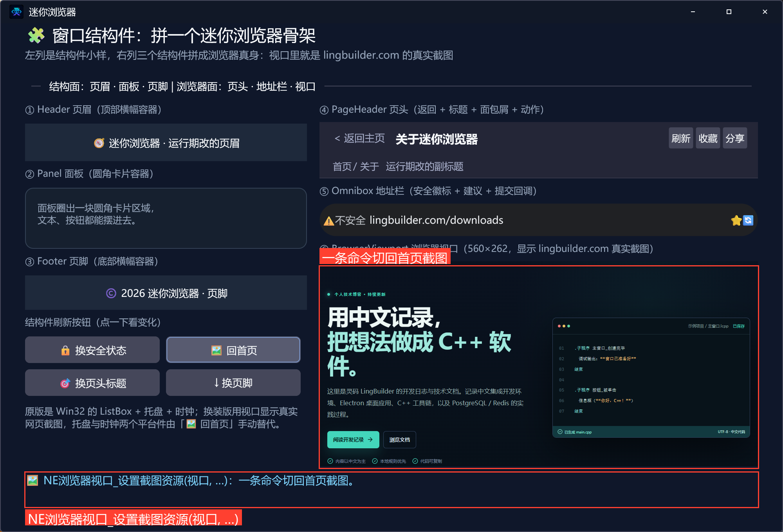Click the 用中文记录 headline in the viewport
The image size is (783, 532).
tap(384, 317)
